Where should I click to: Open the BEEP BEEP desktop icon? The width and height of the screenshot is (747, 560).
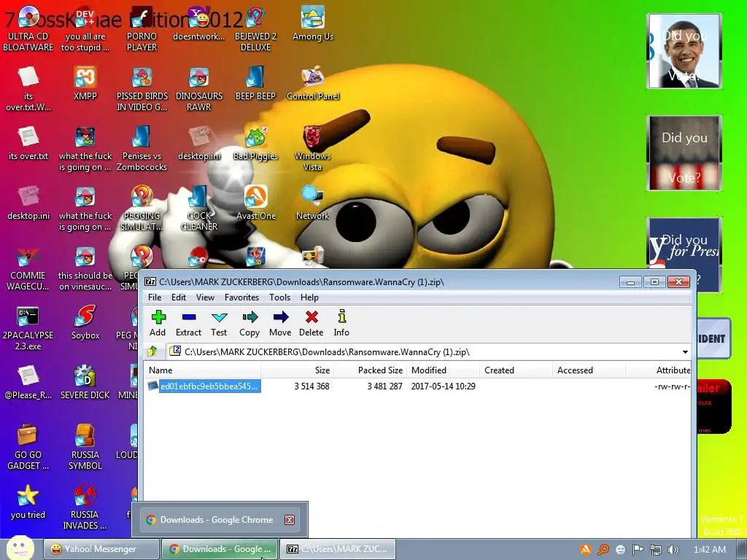point(256,83)
